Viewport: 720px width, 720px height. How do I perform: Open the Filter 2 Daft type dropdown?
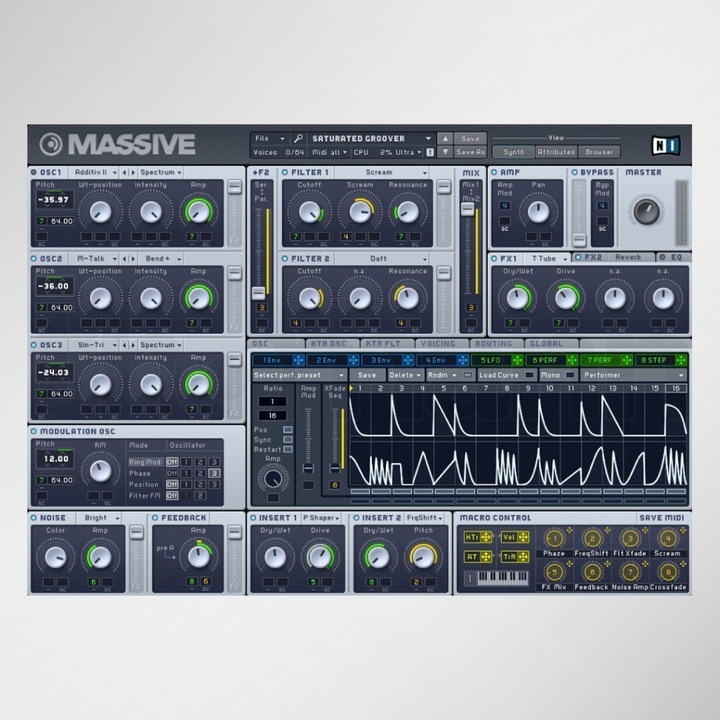point(382,259)
